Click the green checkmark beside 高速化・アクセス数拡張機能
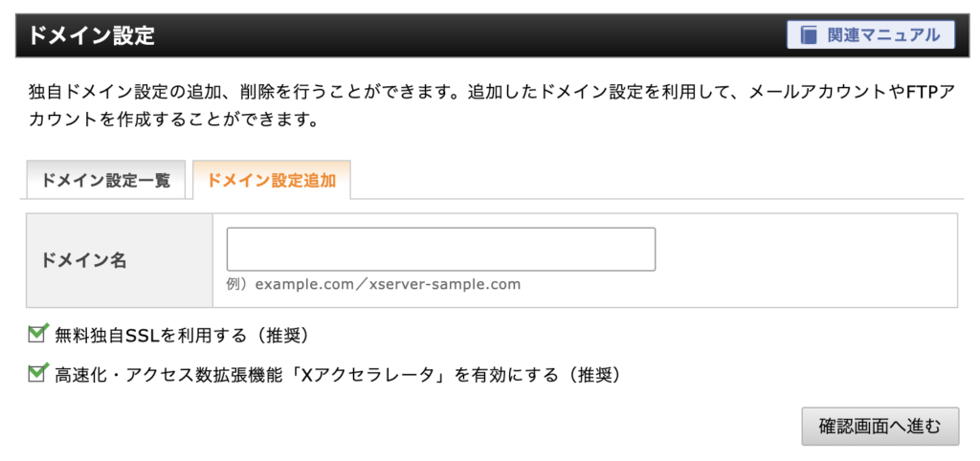Screen dimensions: 980x461 [37, 374]
